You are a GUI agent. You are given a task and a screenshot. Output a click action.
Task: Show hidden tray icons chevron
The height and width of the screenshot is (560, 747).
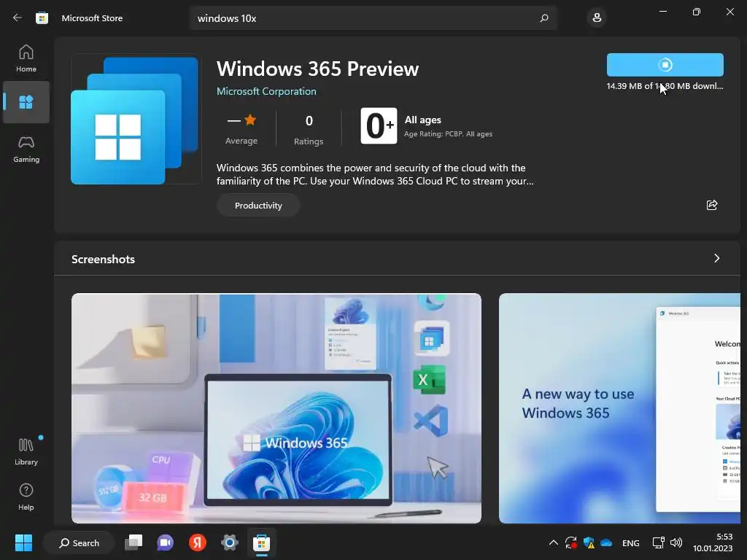point(553,542)
